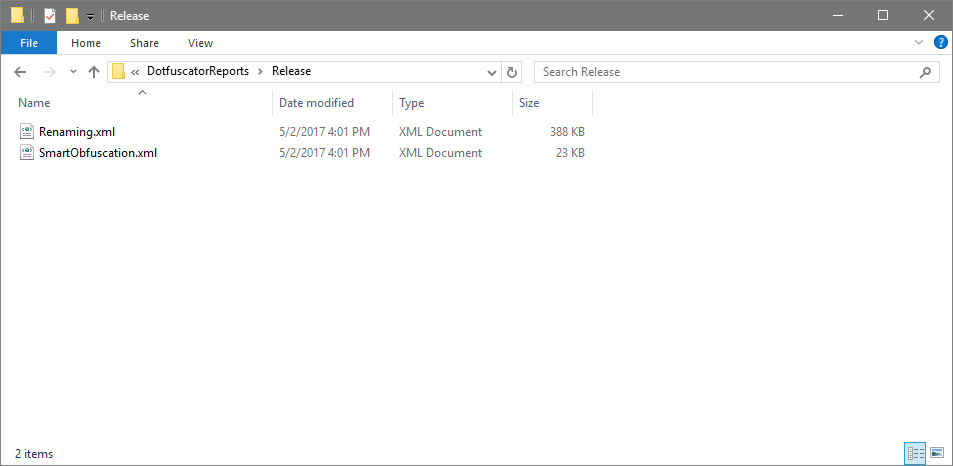Go up one folder level
This screenshot has width=953, height=466.
[94, 72]
